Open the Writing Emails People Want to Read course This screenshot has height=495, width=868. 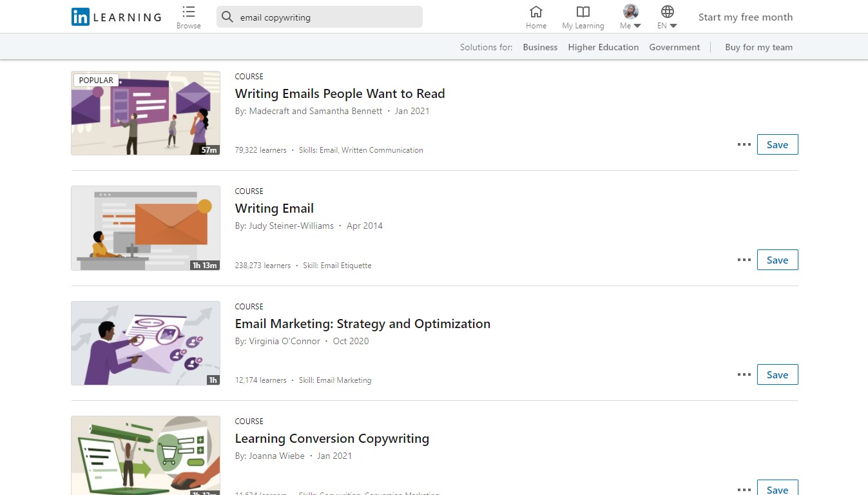click(340, 93)
